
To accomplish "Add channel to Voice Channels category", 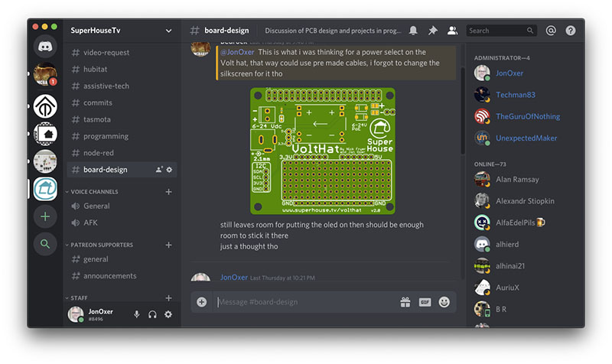I will pyautogui.click(x=168, y=192).
